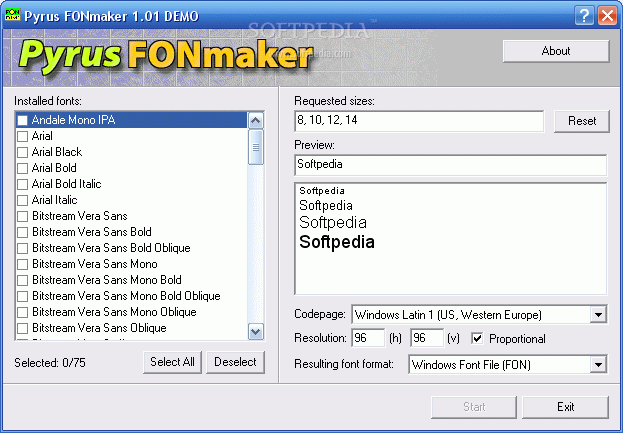Tick Bitstream Vera Sans Mono Oblique checkbox
This screenshot has height=433, width=623.
[23, 312]
